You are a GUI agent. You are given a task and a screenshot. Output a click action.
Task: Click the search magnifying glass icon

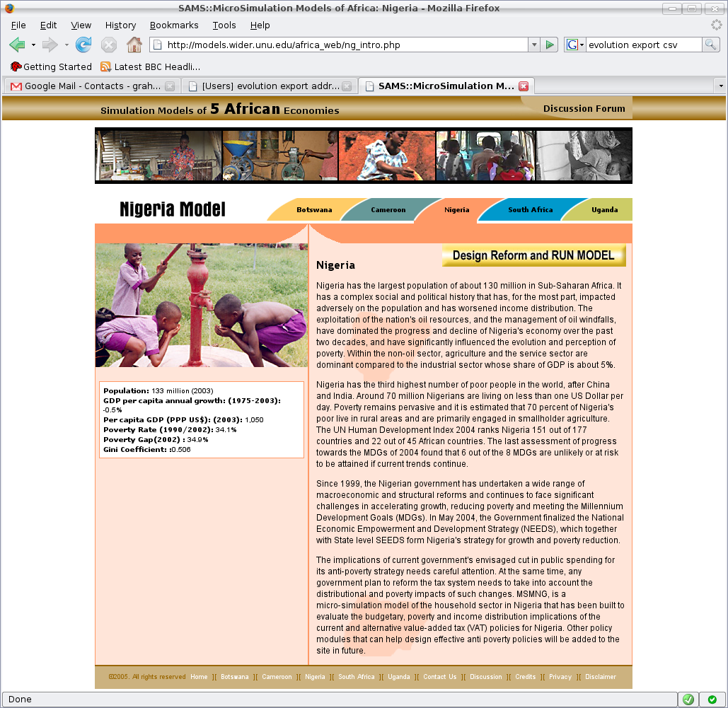[710, 45]
